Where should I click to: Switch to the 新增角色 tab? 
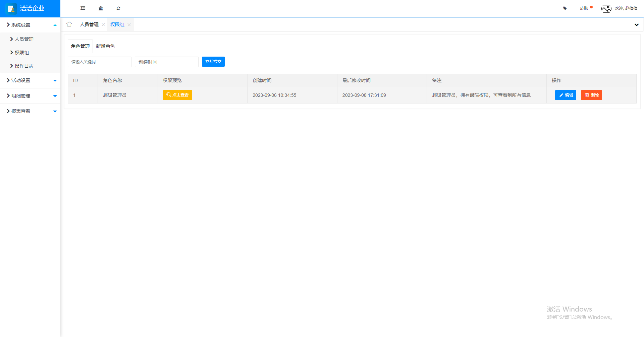tap(105, 46)
